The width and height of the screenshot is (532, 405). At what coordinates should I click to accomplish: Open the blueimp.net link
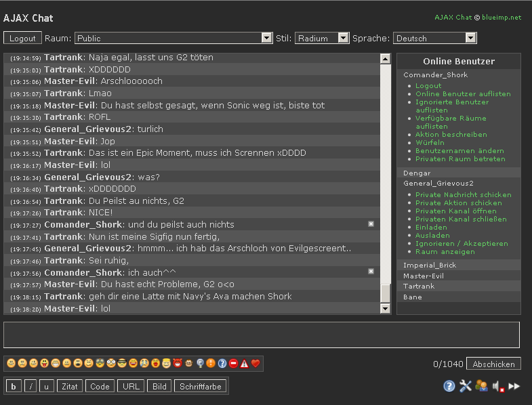pos(502,18)
